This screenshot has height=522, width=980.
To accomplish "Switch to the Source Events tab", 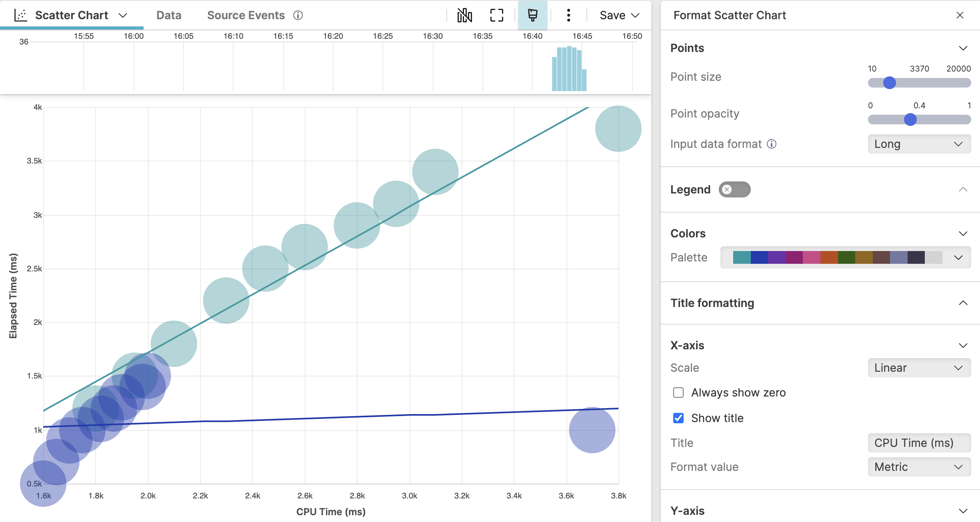I will (x=246, y=15).
